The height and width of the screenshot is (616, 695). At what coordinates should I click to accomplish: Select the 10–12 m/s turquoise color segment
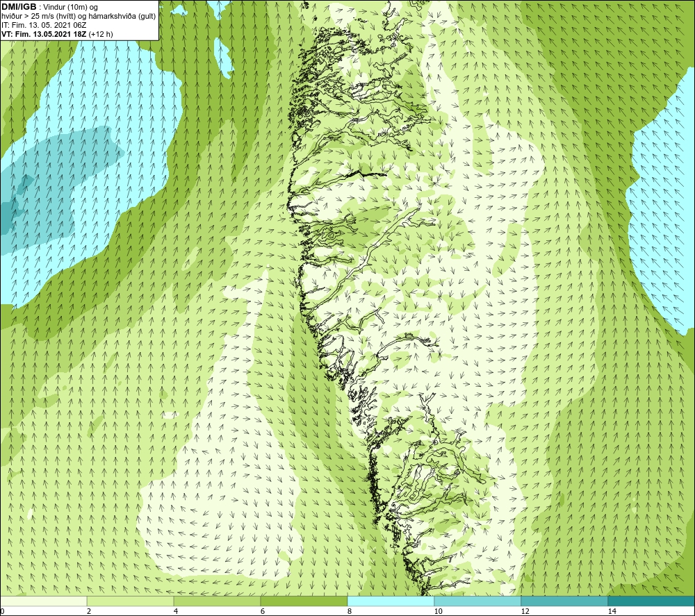478,601
